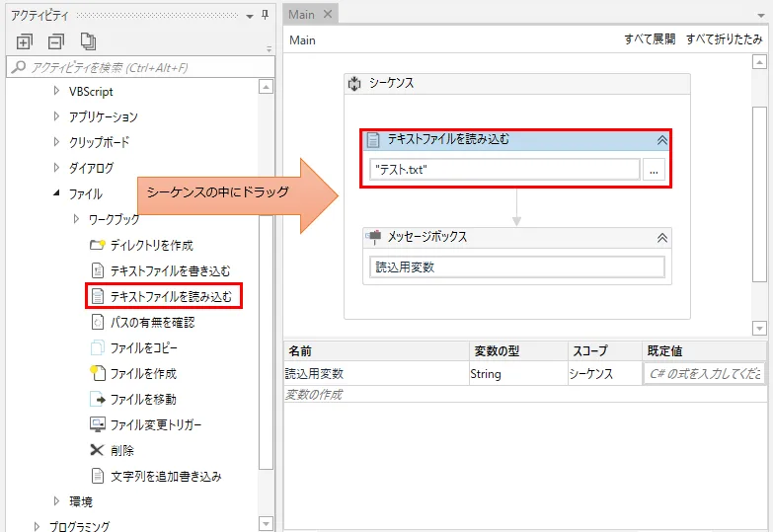Click the copy pages icon in the Activities toolbar
Screen dimensions: 773x532
[x=88, y=41]
